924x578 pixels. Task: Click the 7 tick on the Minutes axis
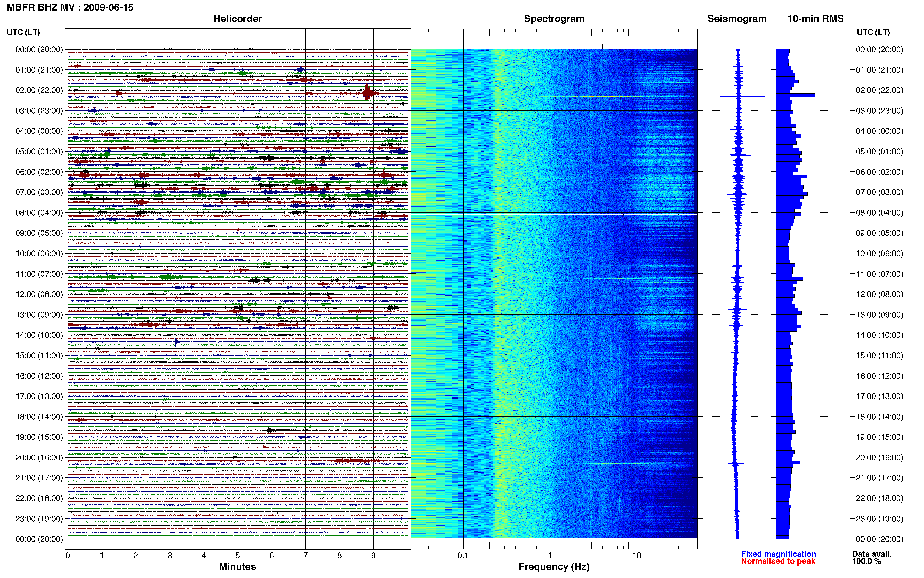click(306, 555)
